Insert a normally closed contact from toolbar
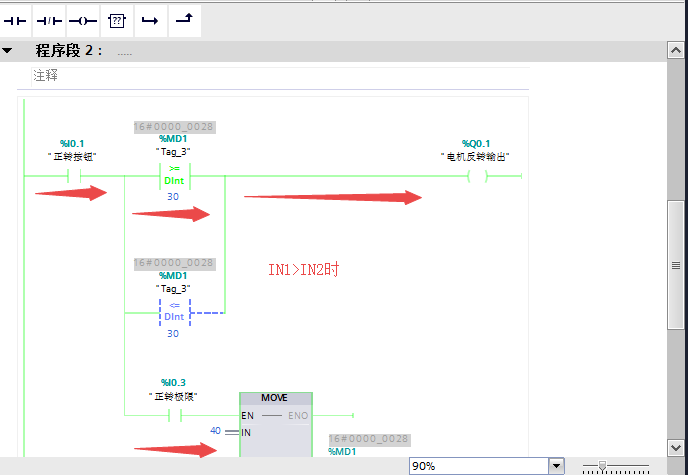 [49, 19]
